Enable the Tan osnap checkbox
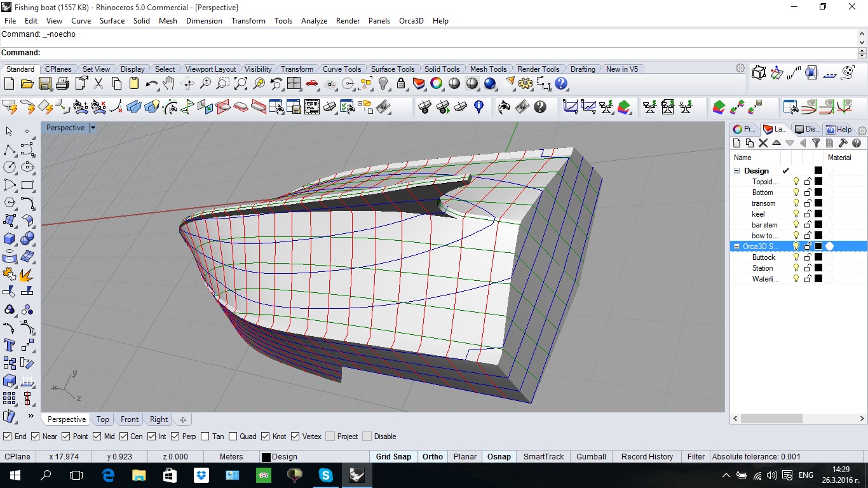This screenshot has width=868, height=488. [x=205, y=437]
